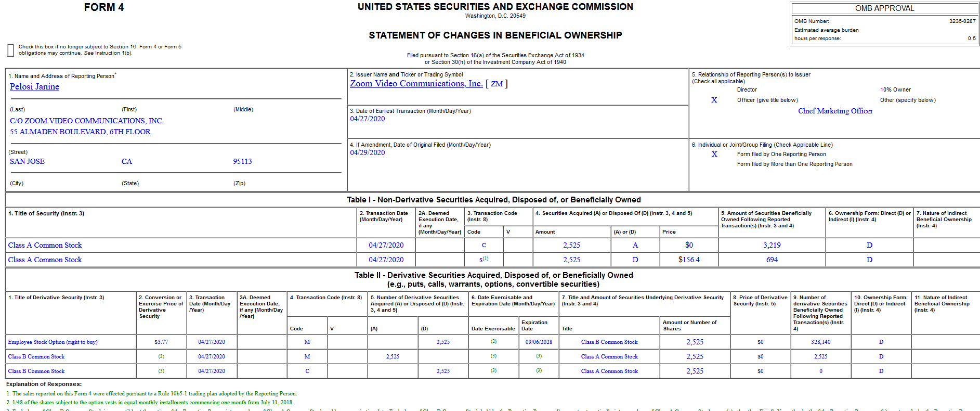The image size is (980, 411).
Task: Click the CA state value
Action: click(127, 161)
